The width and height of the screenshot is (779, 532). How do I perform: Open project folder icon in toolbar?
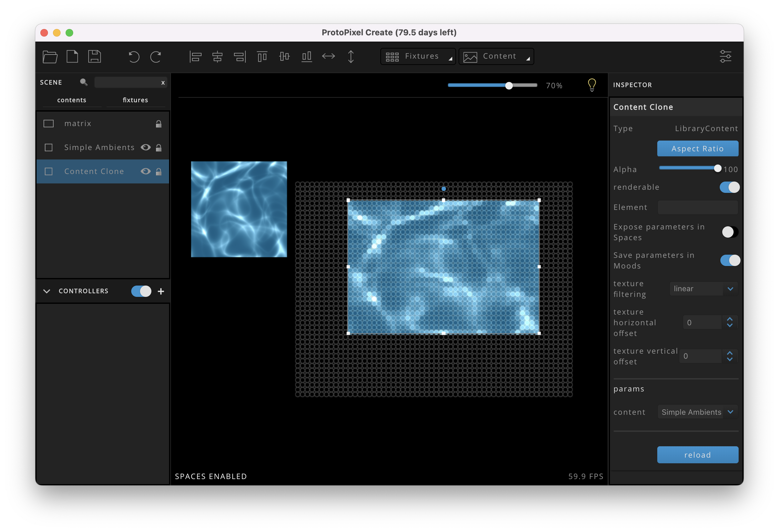[x=50, y=56]
